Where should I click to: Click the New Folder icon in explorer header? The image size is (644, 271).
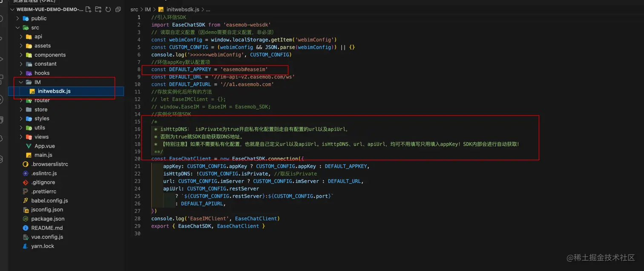(x=98, y=9)
